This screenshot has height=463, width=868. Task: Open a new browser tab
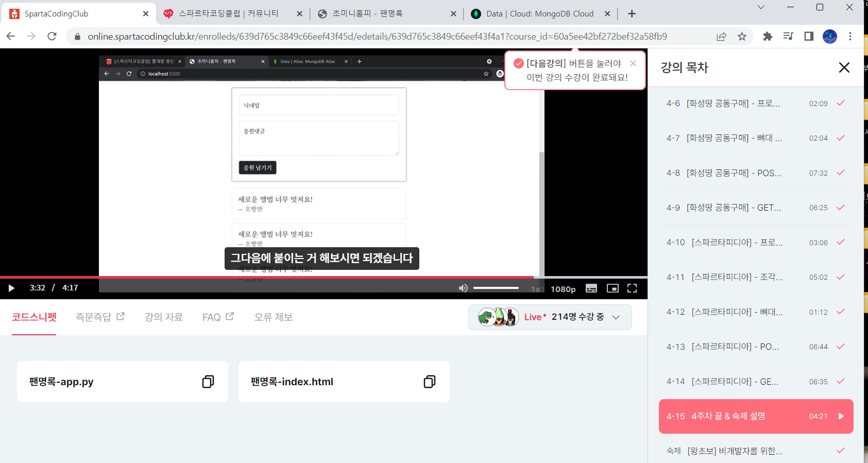[632, 14]
